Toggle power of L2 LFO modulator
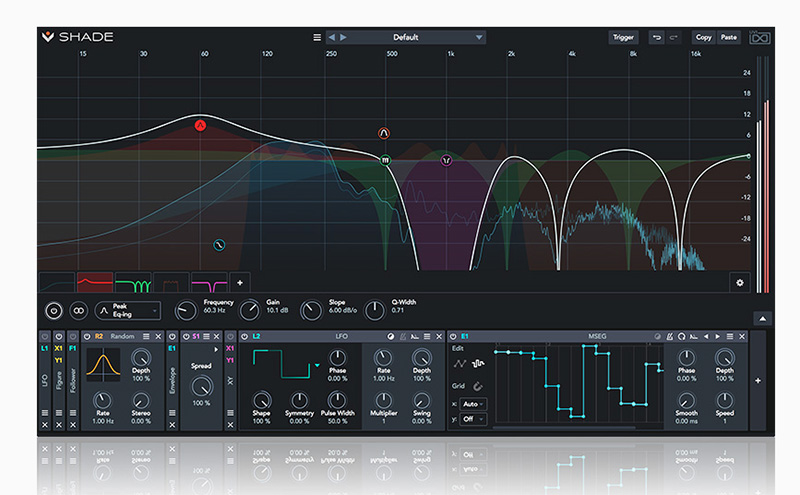The height and width of the screenshot is (495, 800). point(244,337)
